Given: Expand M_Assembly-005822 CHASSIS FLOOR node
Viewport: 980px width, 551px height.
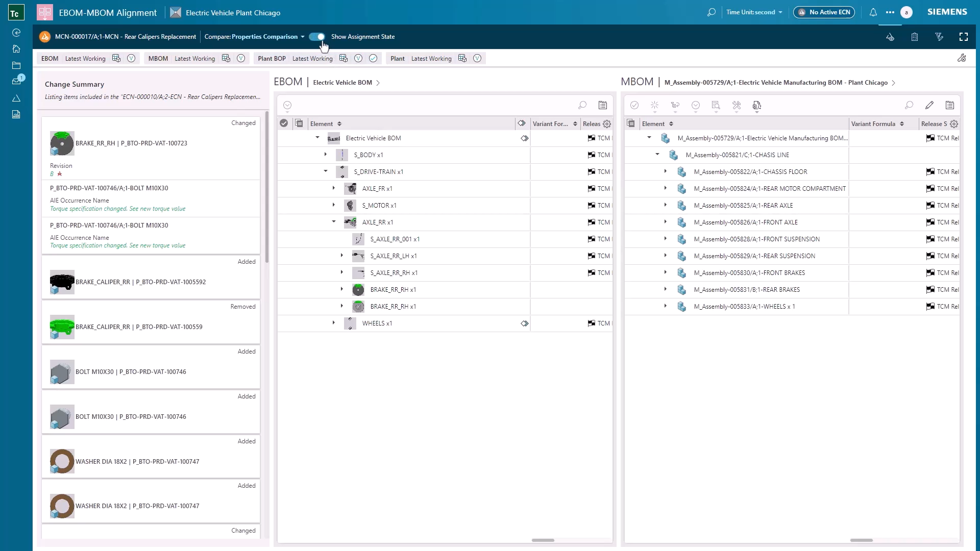Looking at the screenshot, I should [x=666, y=171].
